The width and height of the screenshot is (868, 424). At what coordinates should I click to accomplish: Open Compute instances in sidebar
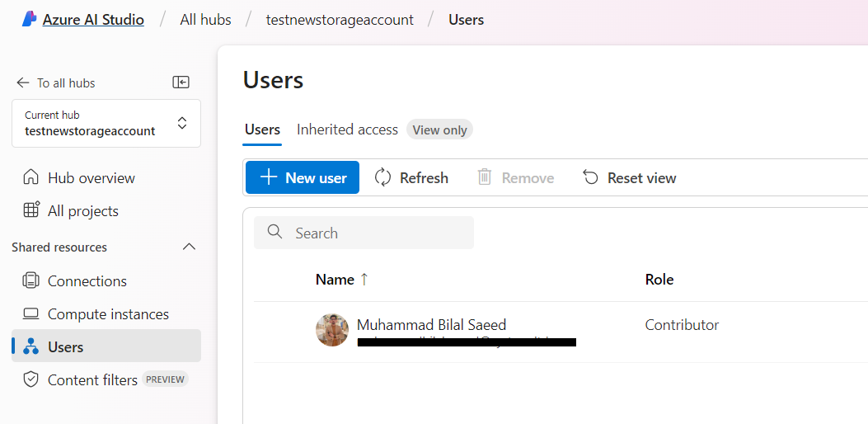(x=109, y=314)
